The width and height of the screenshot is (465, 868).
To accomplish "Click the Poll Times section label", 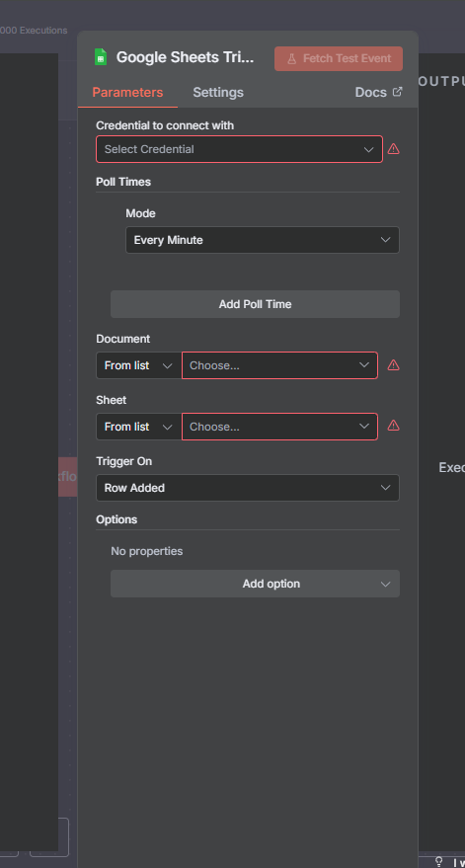I will pos(123,182).
